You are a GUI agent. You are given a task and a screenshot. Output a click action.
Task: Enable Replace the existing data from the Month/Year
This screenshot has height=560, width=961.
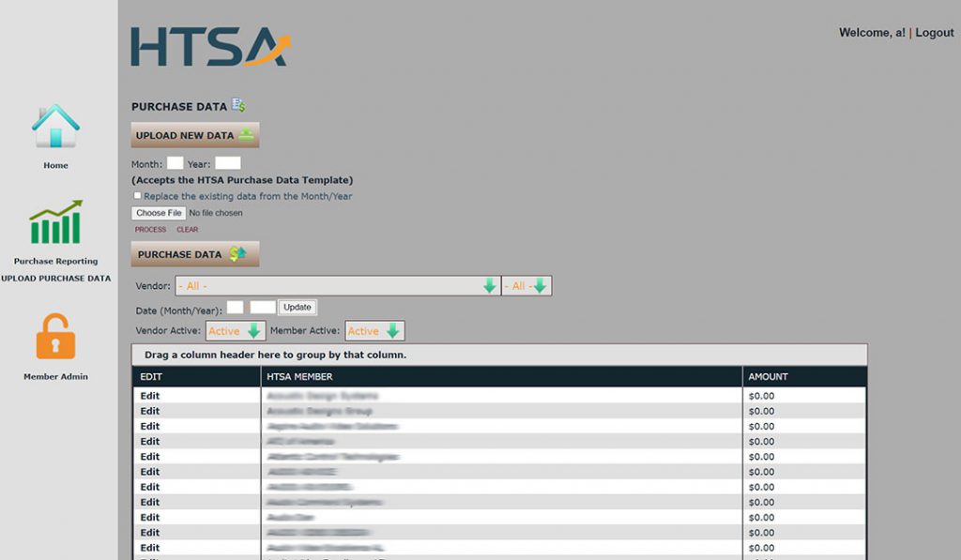click(137, 195)
